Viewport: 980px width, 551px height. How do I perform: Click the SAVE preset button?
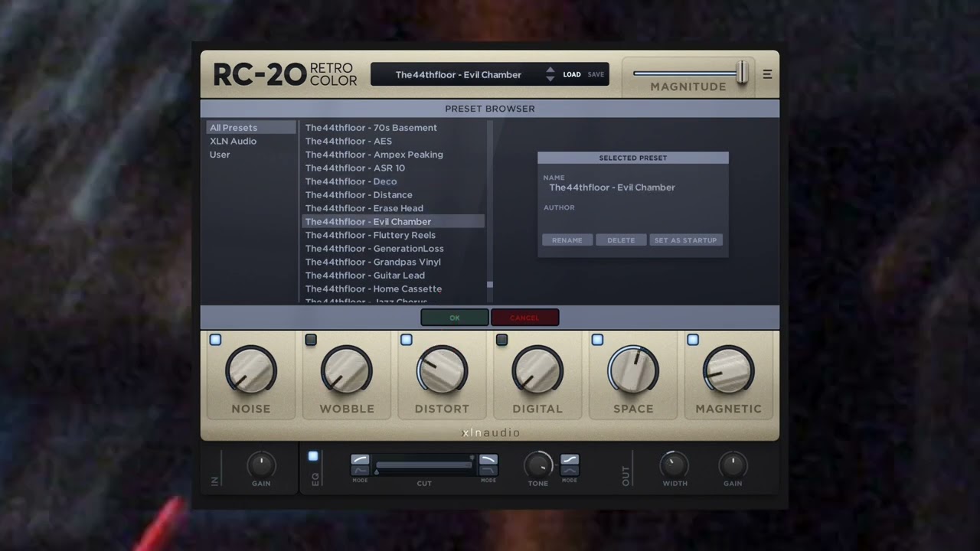pyautogui.click(x=596, y=75)
